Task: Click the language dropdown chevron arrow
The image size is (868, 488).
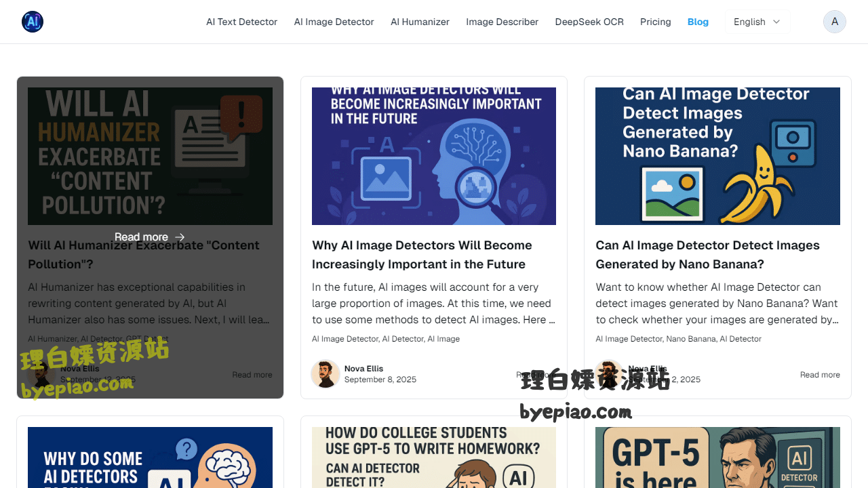Action: tap(776, 22)
